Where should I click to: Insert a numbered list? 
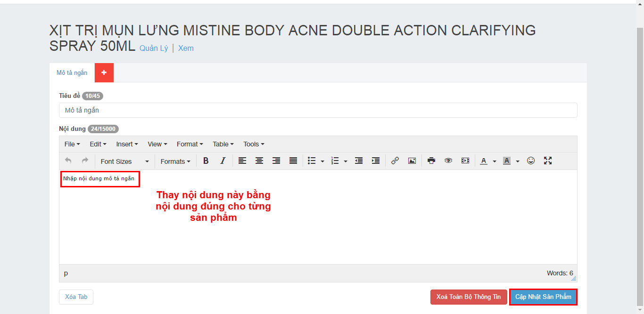[335, 161]
